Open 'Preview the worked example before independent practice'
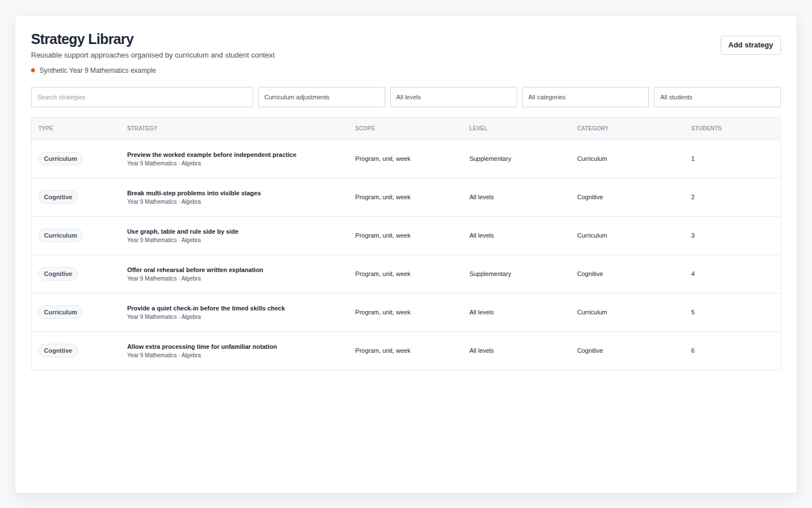This screenshot has height=508, width=812. [211, 155]
